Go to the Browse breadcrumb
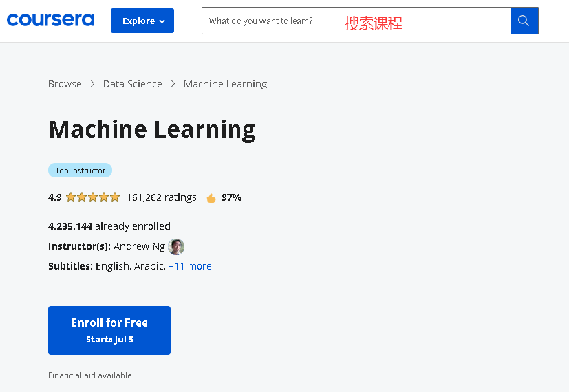The image size is (569, 392). (65, 84)
